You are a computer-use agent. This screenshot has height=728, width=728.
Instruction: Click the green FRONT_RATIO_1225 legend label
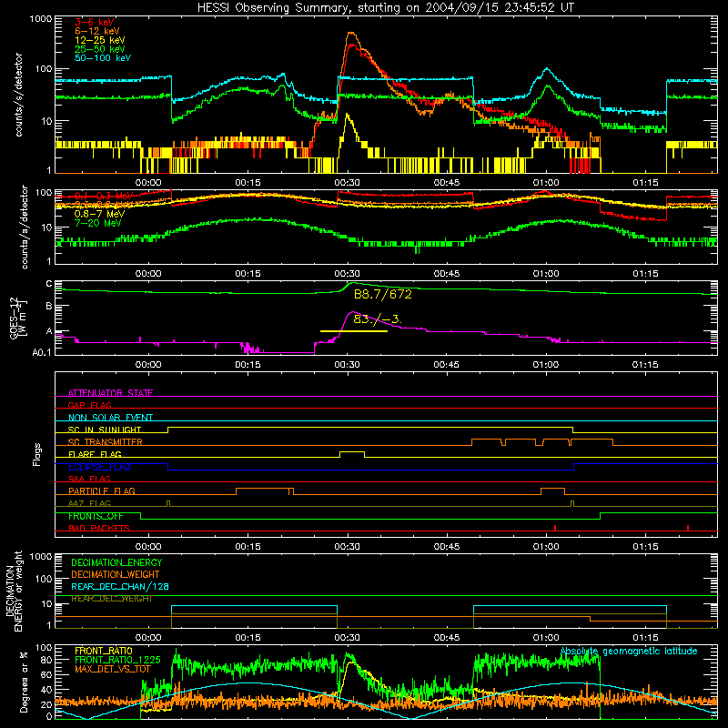click(117, 660)
